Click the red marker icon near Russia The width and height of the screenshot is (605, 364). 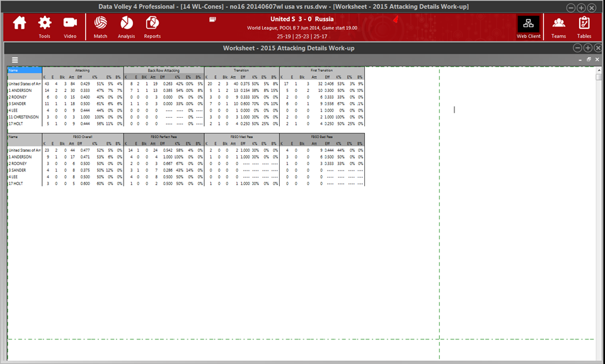pos(396,19)
